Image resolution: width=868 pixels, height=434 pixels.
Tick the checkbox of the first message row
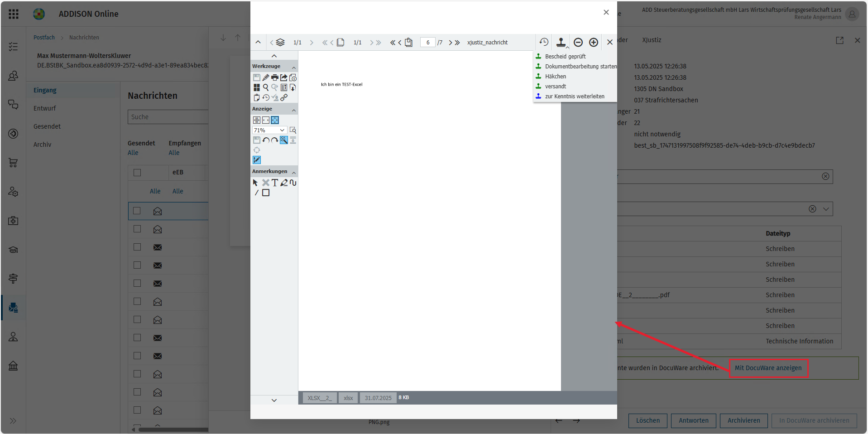point(137,211)
